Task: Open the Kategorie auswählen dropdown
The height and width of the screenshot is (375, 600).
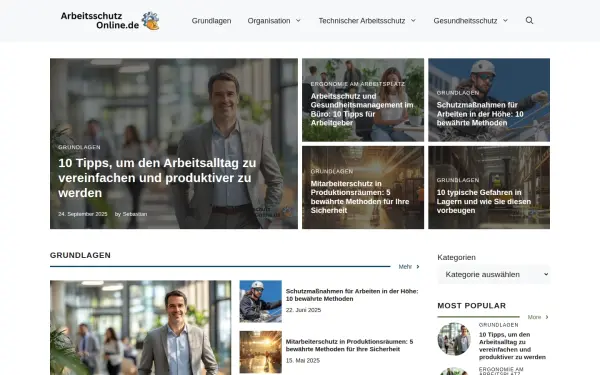Action: point(494,274)
